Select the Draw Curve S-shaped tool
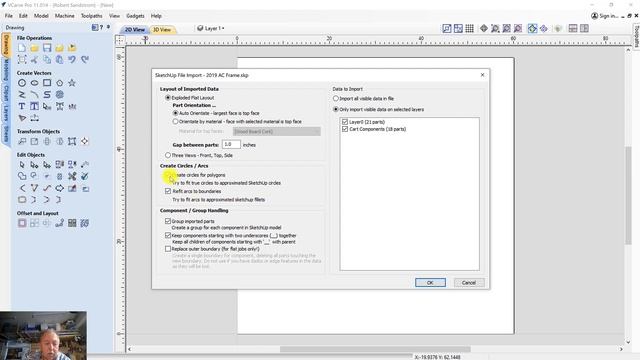640x360 pixels. coord(47,95)
